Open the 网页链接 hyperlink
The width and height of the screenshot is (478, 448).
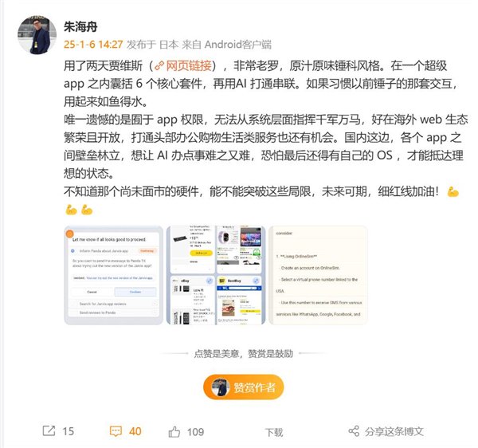pos(189,66)
